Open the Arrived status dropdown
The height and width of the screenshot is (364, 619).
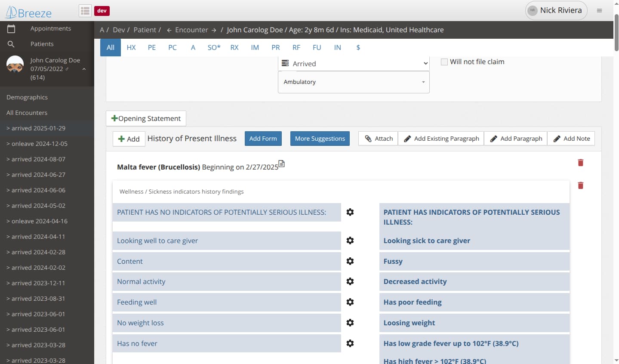354,64
